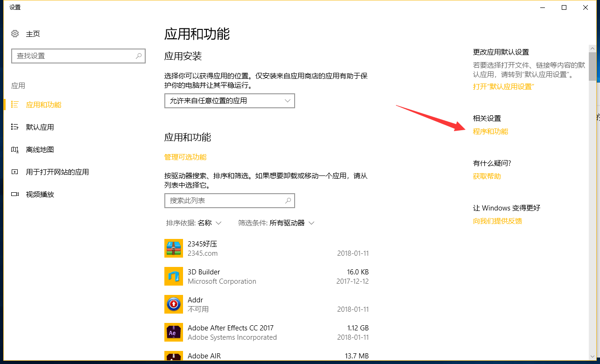Screen dimensions: 600x364
Task: Click the 相关设置 heading
Action: tap(487, 119)
